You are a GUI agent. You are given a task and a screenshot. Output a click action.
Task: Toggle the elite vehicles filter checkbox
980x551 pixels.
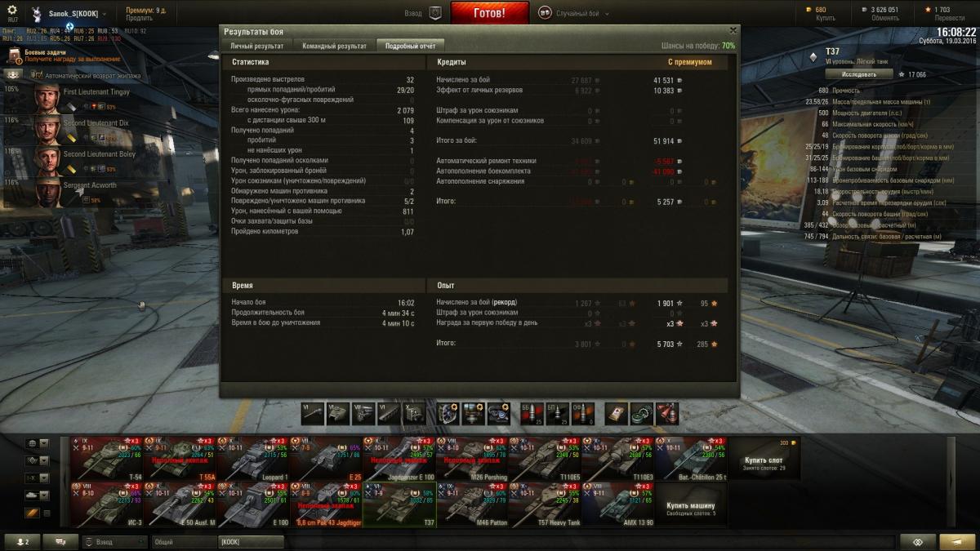[x=47, y=513]
